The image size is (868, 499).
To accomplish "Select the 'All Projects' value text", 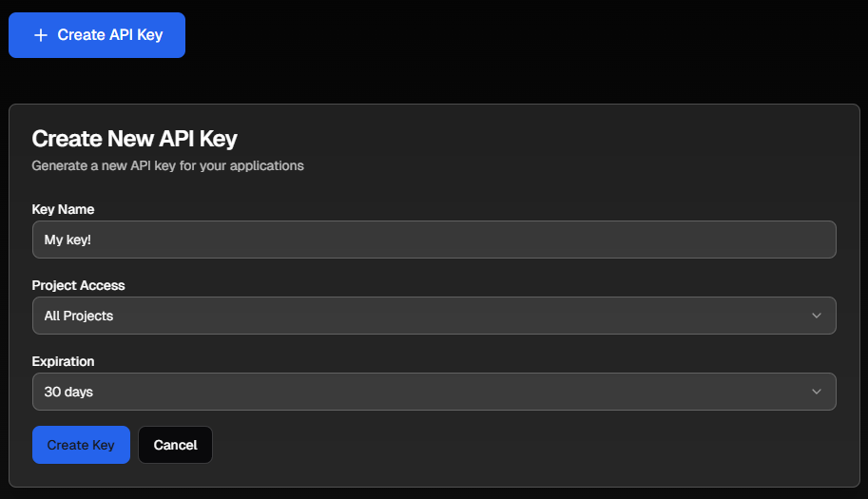I will click(x=79, y=316).
